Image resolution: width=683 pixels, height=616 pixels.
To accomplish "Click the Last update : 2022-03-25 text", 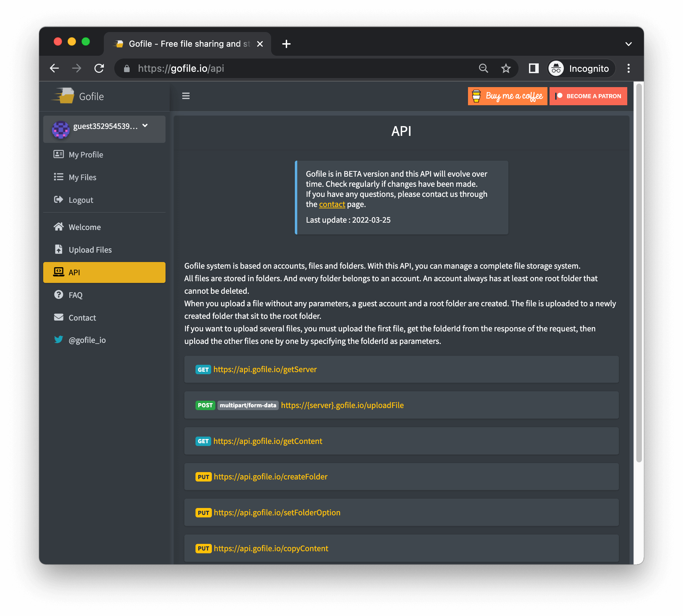I will [348, 220].
